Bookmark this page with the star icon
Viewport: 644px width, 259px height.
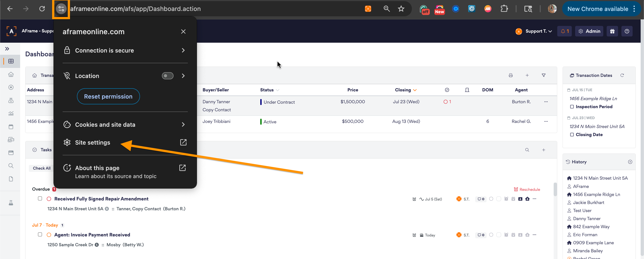(401, 9)
